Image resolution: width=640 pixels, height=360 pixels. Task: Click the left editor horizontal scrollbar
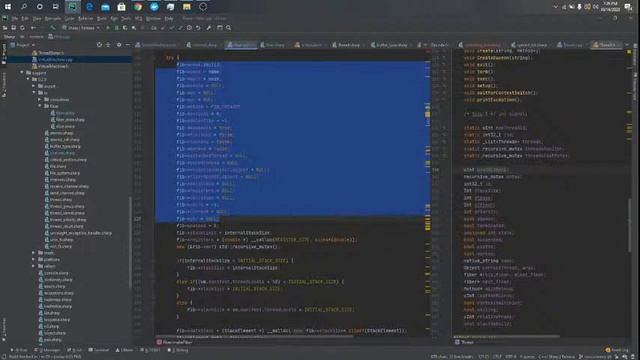coord(254,337)
